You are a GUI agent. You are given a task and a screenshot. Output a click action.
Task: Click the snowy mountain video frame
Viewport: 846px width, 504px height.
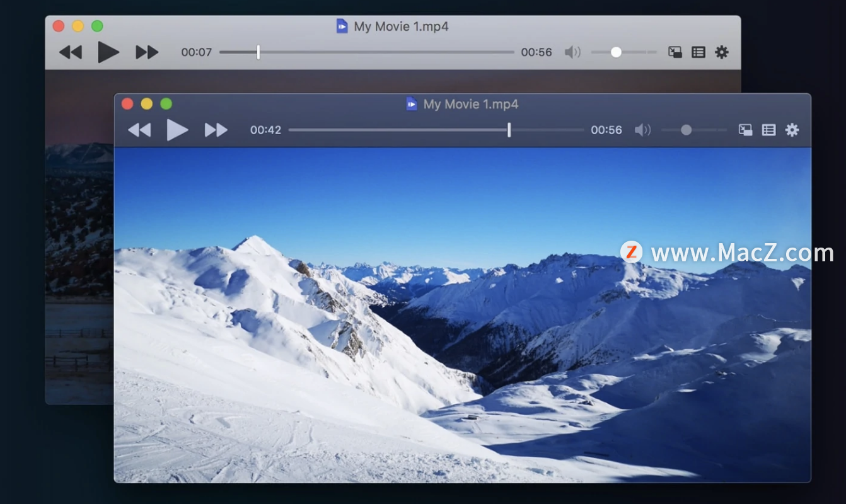coord(462,315)
